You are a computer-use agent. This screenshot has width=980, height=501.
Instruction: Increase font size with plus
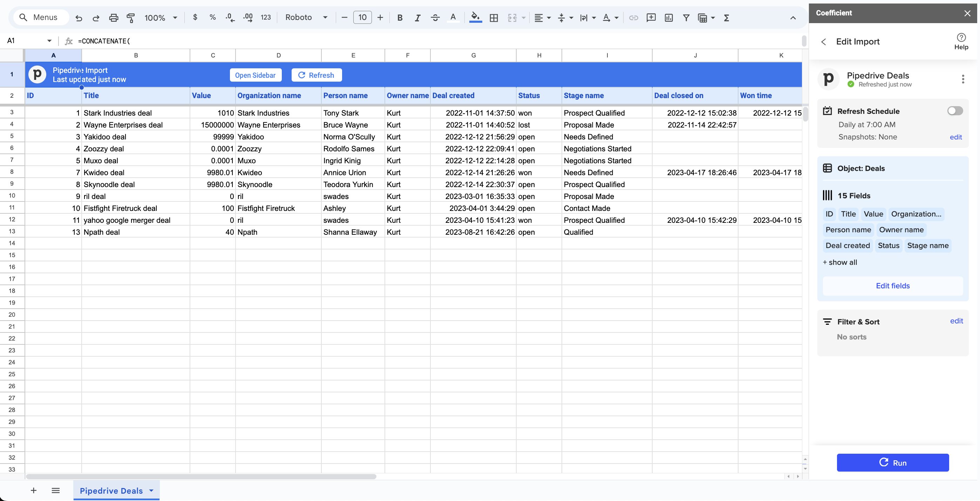[x=380, y=18]
